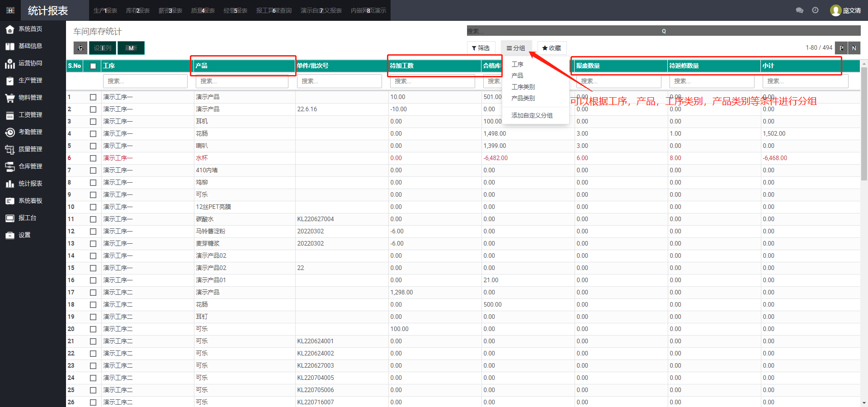
Task: Go to next page with the N button
Action: pos(854,48)
